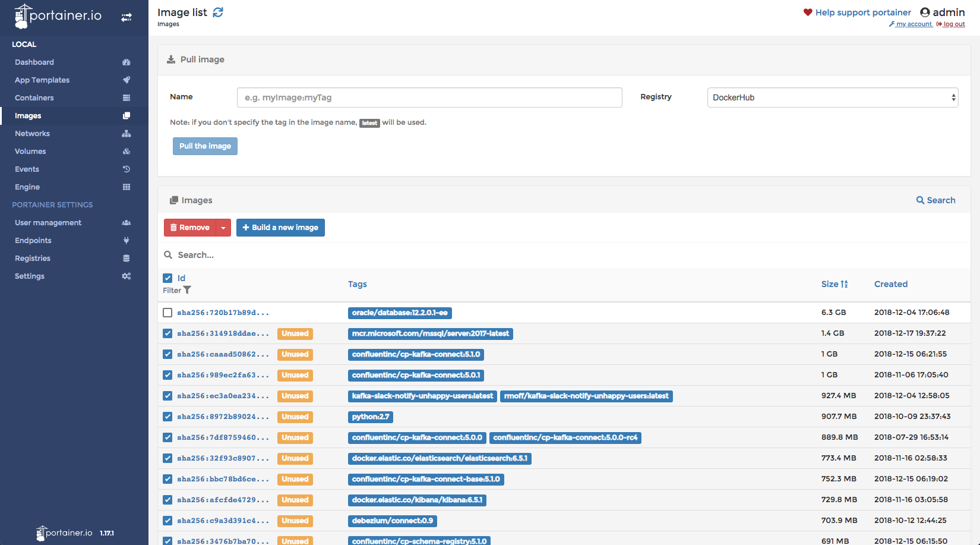Open the my account link
Screen dimensions: 980x545
tap(913, 24)
